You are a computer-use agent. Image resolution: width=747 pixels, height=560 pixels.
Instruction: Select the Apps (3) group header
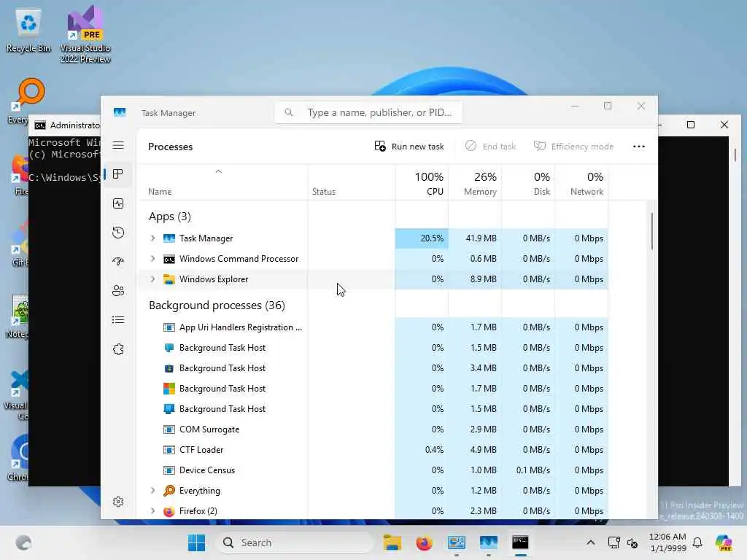(x=169, y=217)
